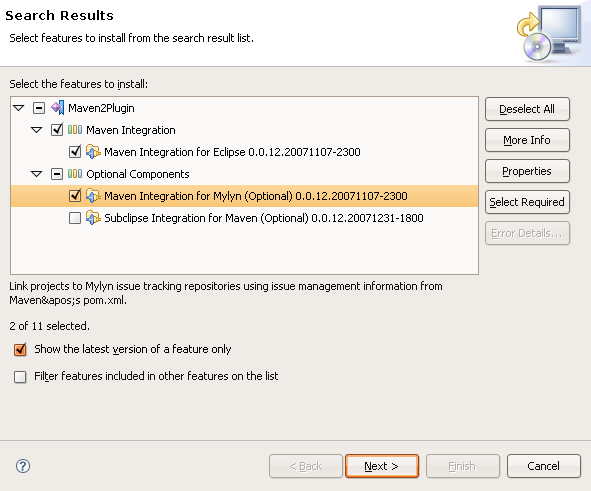Click the Subclipse Integration for Maven feature icon

(x=93, y=218)
